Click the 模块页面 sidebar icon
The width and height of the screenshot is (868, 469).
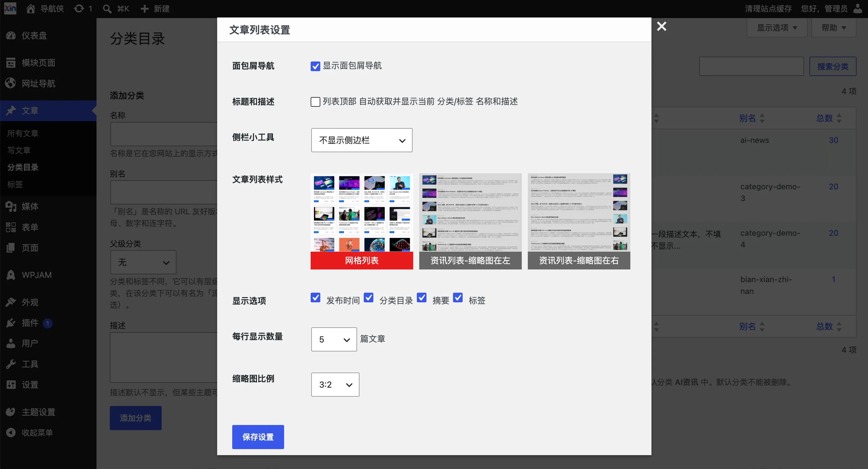(11, 63)
